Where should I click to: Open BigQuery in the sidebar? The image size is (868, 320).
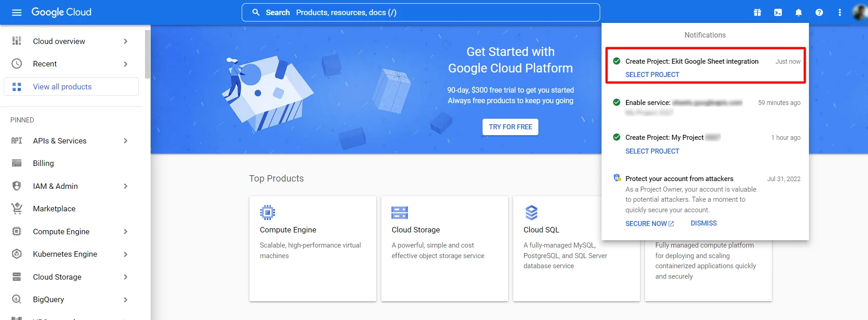(x=49, y=299)
